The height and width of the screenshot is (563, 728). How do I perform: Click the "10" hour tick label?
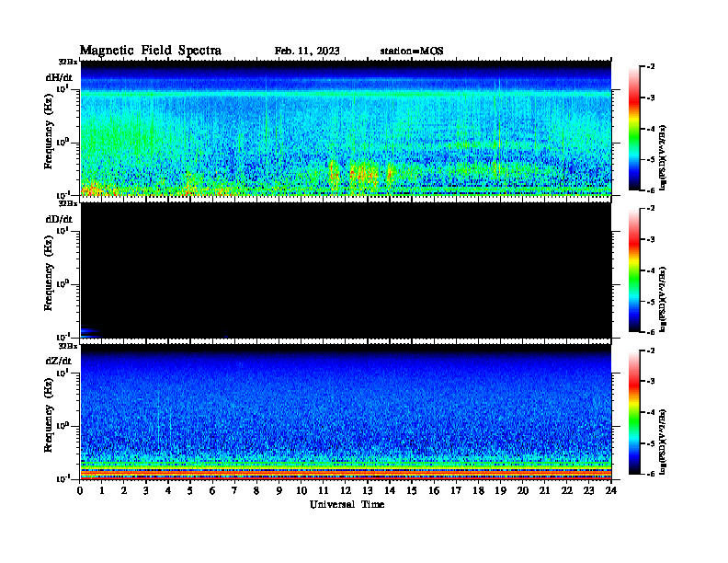(x=301, y=490)
